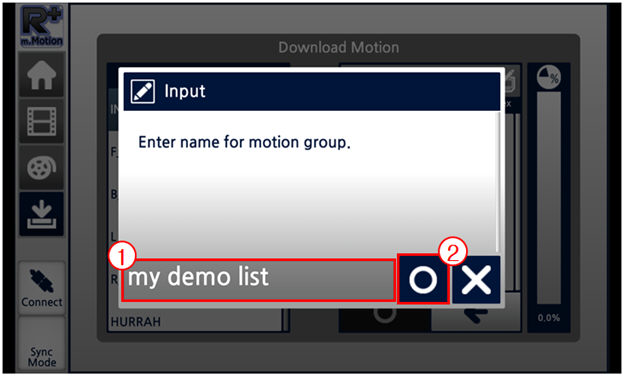Cancel input with the X button
The height and width of the screenshot is (377, 624).
(x=476, y=280)
